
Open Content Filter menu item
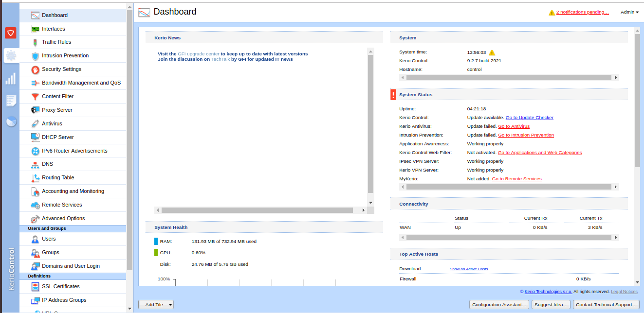tap(73, 97)
